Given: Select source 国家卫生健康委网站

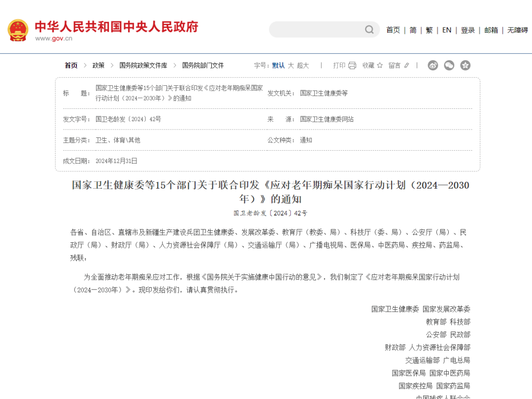Looking at the screenshot, I should [327, 119].
